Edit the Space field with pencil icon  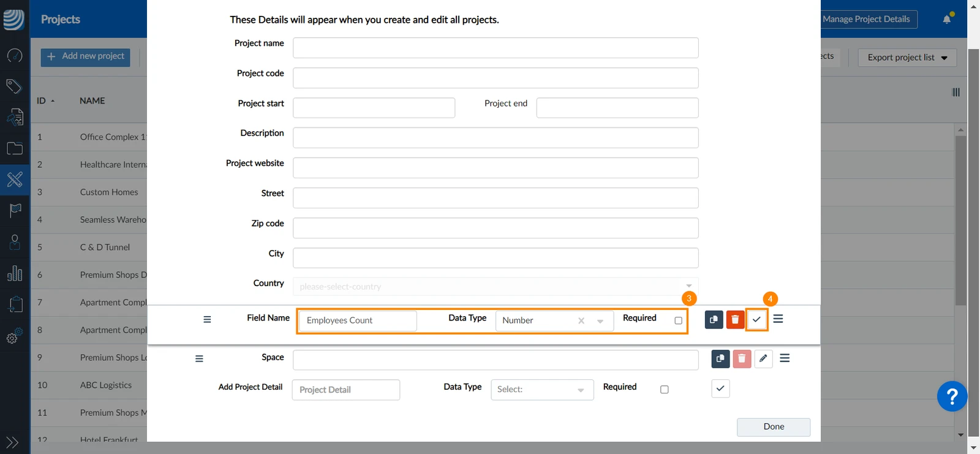point(763,358)
